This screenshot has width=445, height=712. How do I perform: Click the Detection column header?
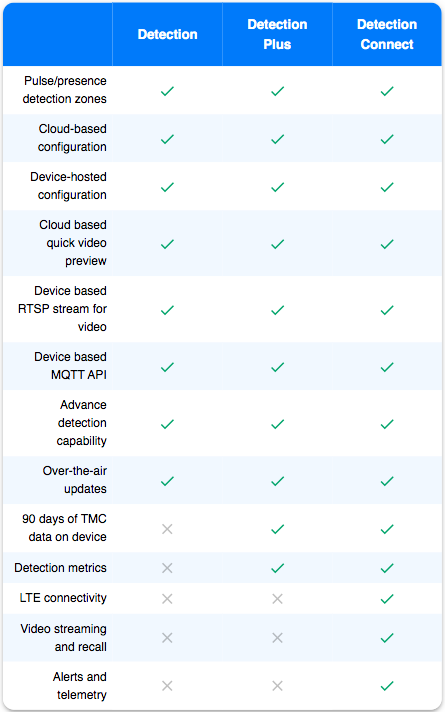tap(167, 35)
